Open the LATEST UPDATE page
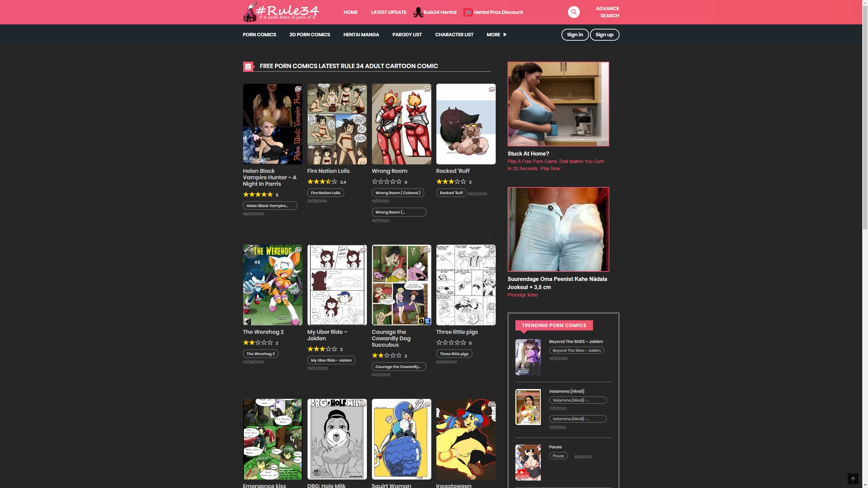This screenshot has width=868, height=488. 389,12
